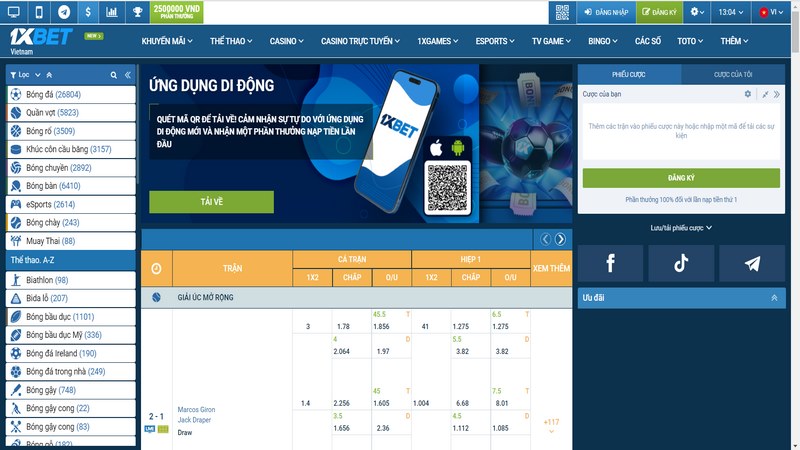Click the Facebook social icon tile
This screenshot has width=800, height=450.
click(x=610, y=263)
